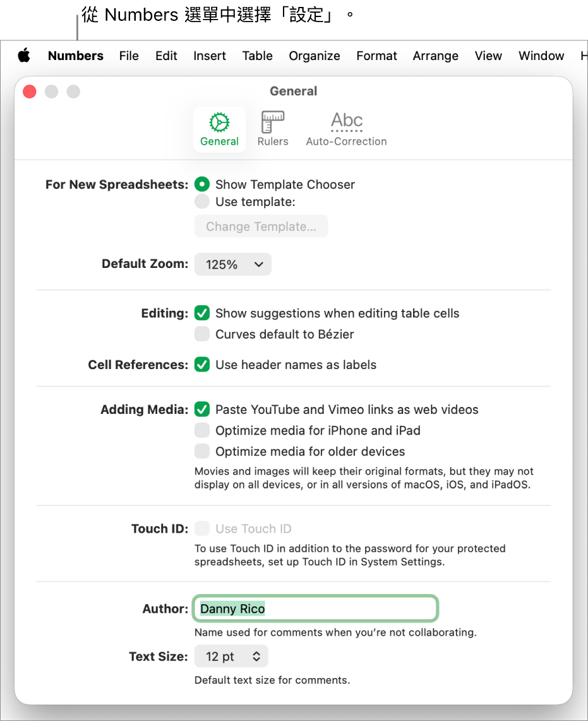
Task: Open the Apple menu
Action: coord(24,56)
